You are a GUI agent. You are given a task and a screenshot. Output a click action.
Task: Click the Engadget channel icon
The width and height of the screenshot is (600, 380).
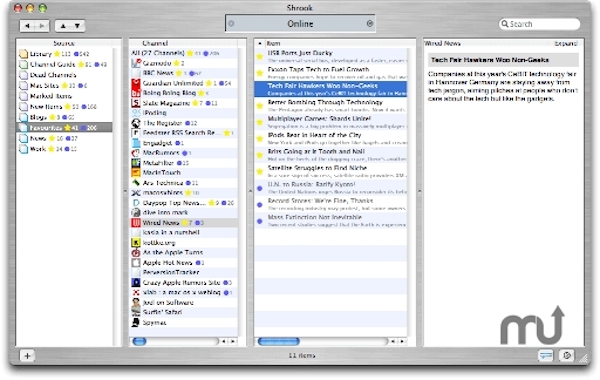click(136, 143)
